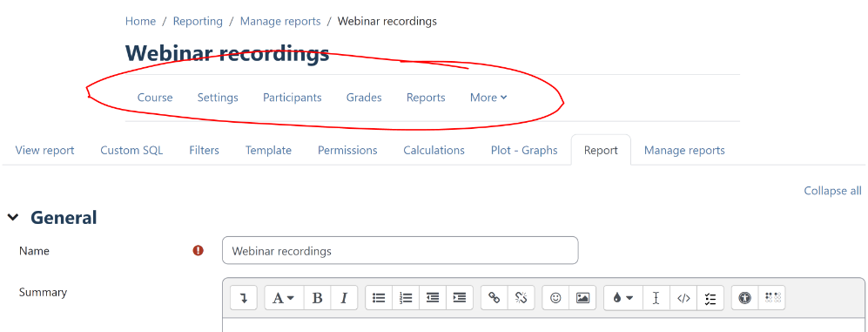This screenshot has width=868, height=332.
Task: Click the Summary field label
Action: click(x=43, y=292)
